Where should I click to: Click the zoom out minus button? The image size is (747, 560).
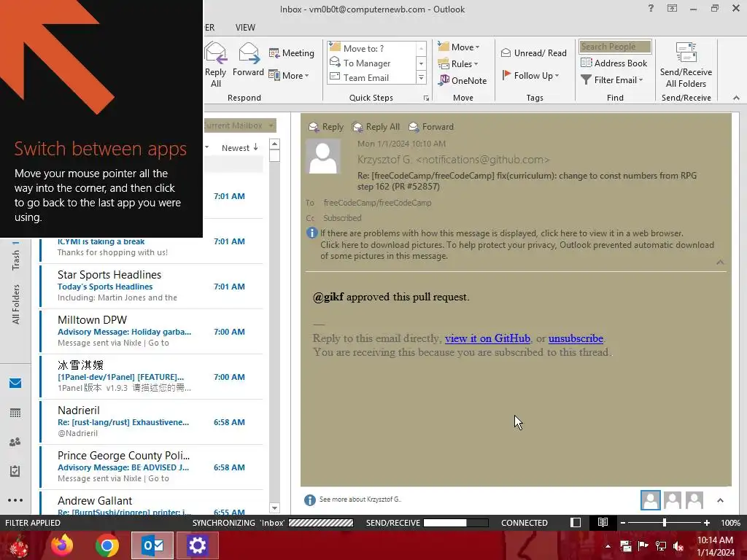tap(623, 523)
